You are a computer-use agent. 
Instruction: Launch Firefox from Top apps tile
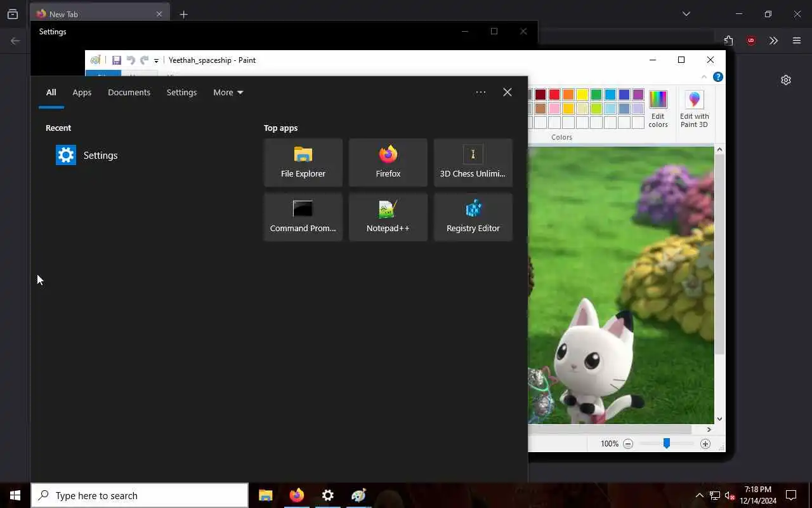388,163
